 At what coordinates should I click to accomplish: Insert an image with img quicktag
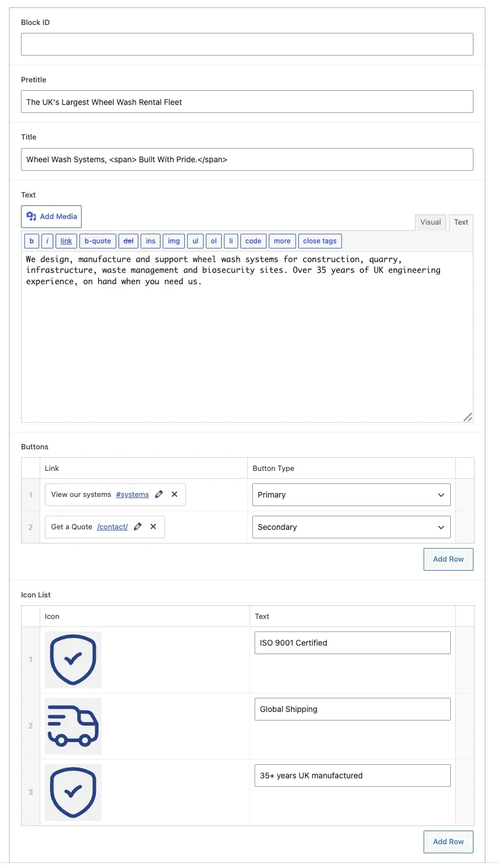tap(174, 241)
